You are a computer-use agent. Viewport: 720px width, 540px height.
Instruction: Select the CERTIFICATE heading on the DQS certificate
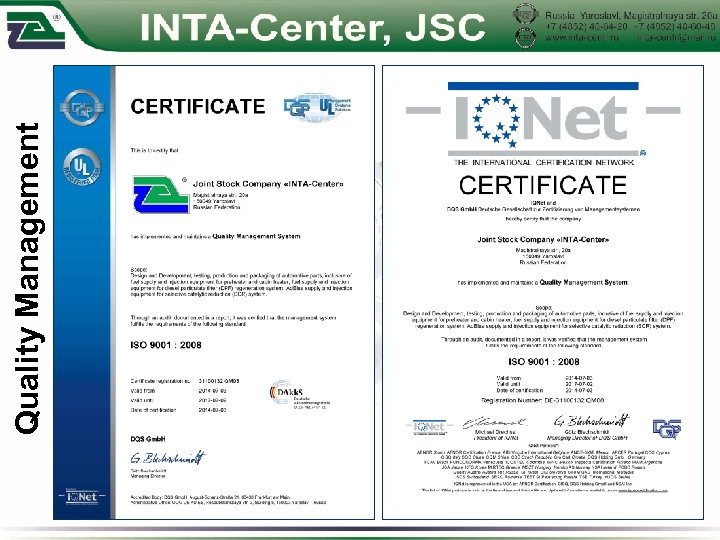(x=198, y=107)
